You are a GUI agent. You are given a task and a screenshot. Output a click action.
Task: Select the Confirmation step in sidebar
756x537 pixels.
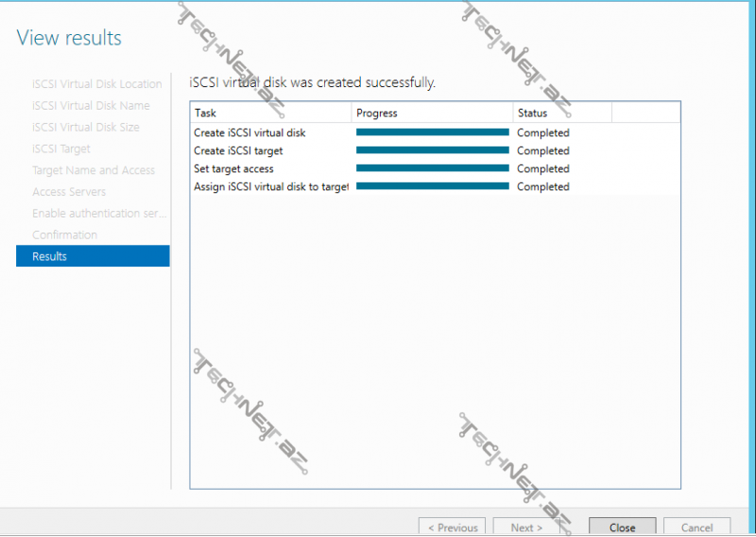[x=64, y=234]
